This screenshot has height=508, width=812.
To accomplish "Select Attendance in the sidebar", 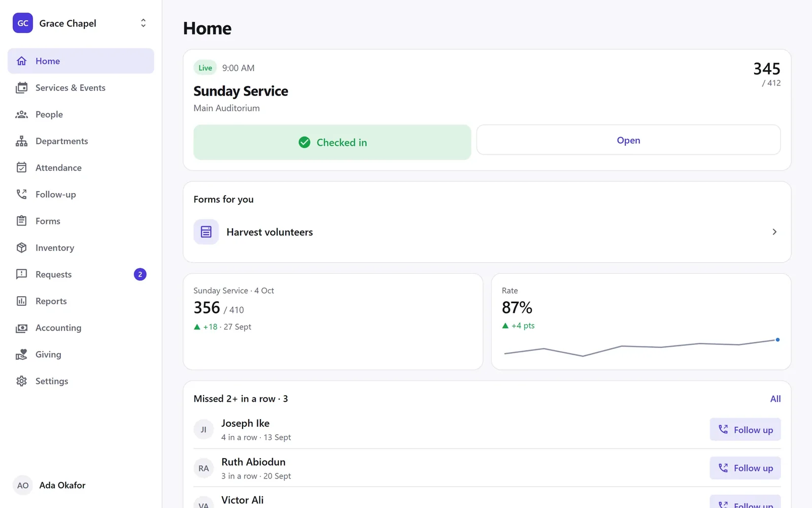I will click(x=81, y=168).
